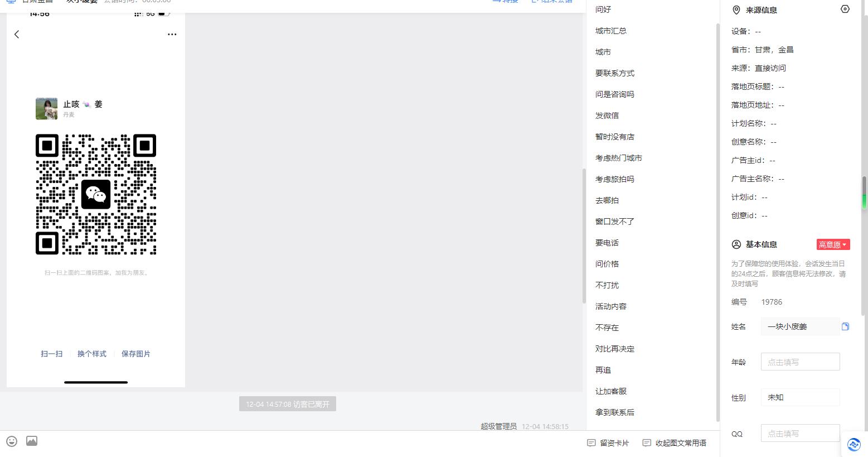Select the 问价格 quick reply
This screenshot has width=868, height=457.
point(607,264)
